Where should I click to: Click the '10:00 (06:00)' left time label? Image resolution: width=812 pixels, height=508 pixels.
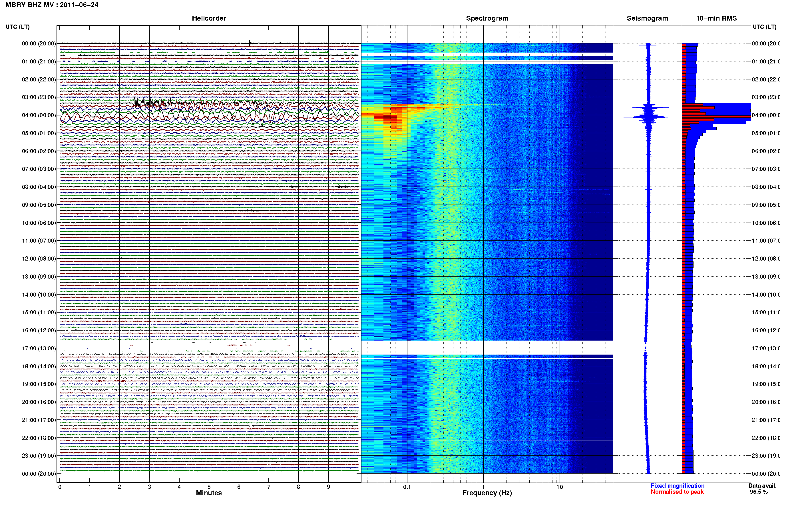coord(39,223)
